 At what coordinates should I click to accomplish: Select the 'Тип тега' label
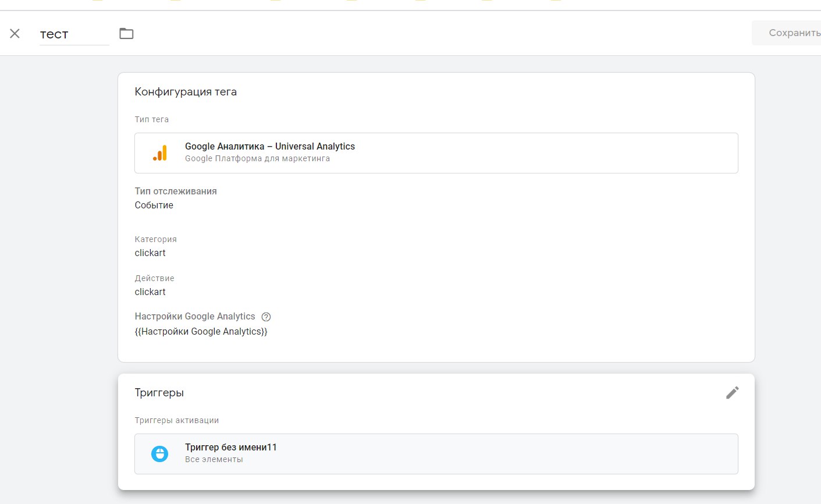[152, 119]
